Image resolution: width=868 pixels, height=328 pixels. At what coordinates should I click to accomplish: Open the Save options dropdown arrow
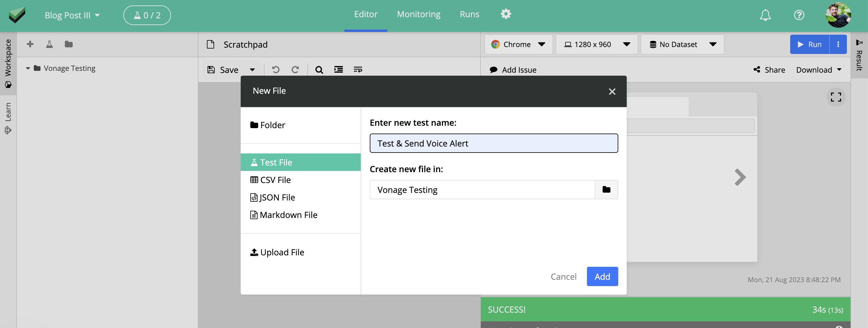click(252, 70)
